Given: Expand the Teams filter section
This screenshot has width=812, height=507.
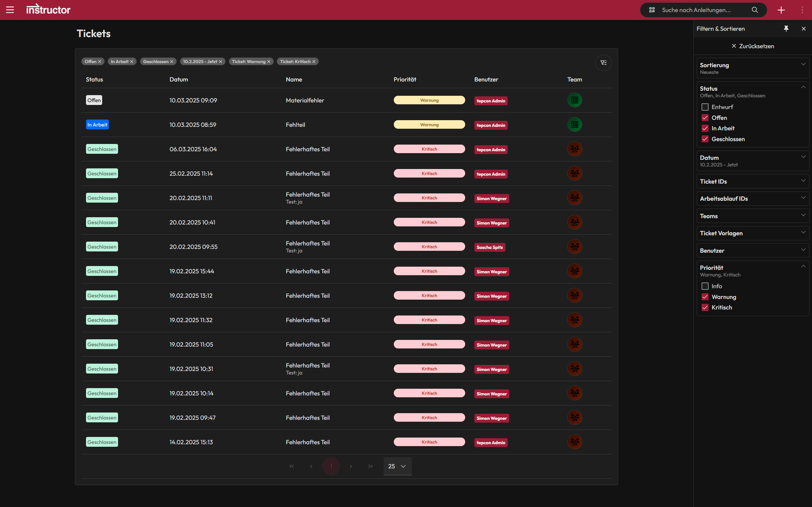Looking at the screenshot, I should point(803,216).
